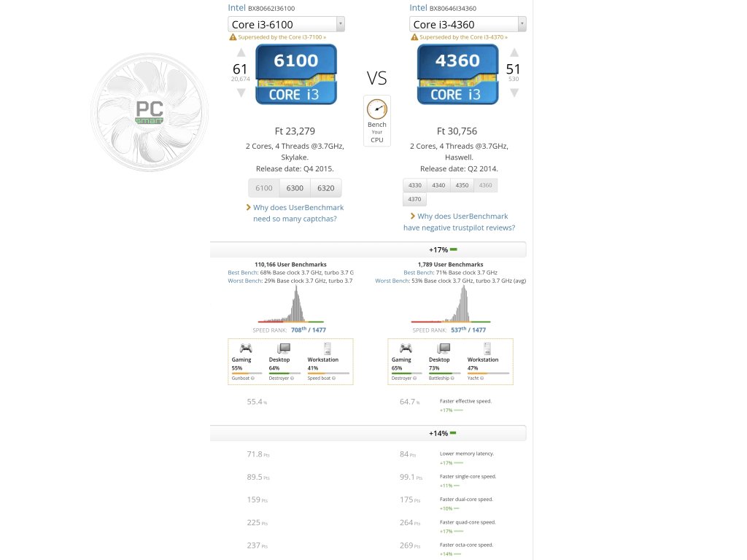Switch to the 4370 model tab

click(x=414, y=199)
